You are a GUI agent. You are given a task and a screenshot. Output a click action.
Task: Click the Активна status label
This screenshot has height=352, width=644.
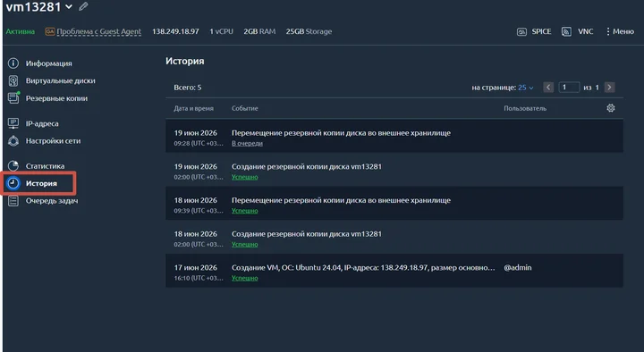[x=20, y=31]
